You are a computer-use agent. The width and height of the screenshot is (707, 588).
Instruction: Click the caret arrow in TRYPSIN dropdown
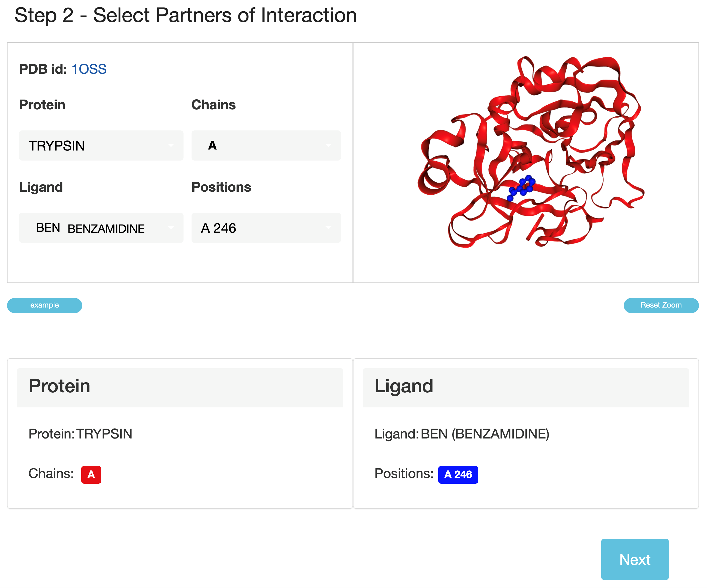point(171,145)
